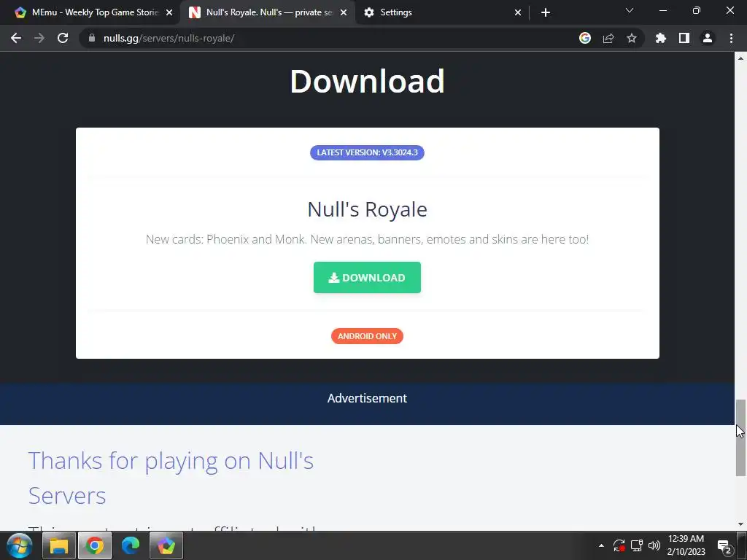747x560 pixels.
Task: Share this page using share icon
Action: click(608, 38)
